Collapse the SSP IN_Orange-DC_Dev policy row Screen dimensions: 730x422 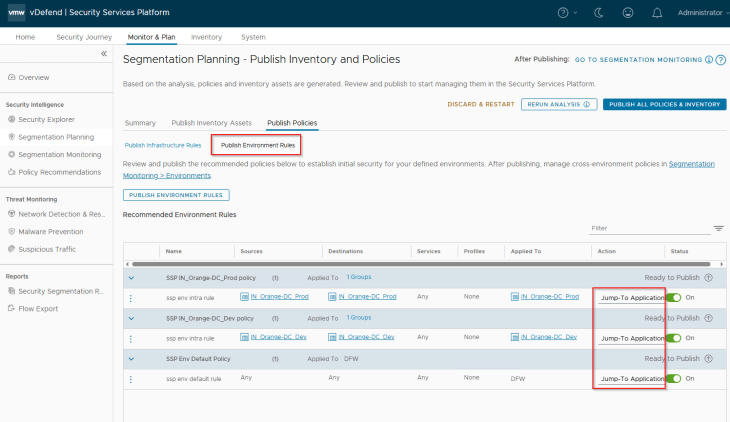click(x=130, y=318)
